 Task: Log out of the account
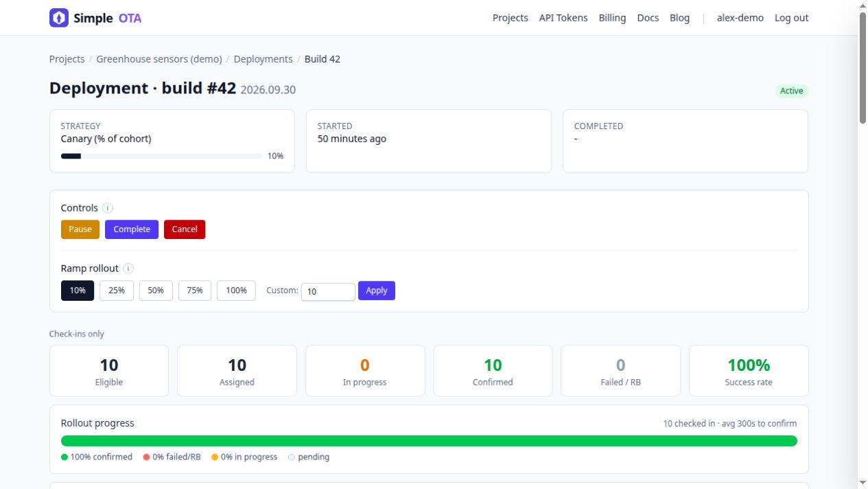[x=792, y=18]
